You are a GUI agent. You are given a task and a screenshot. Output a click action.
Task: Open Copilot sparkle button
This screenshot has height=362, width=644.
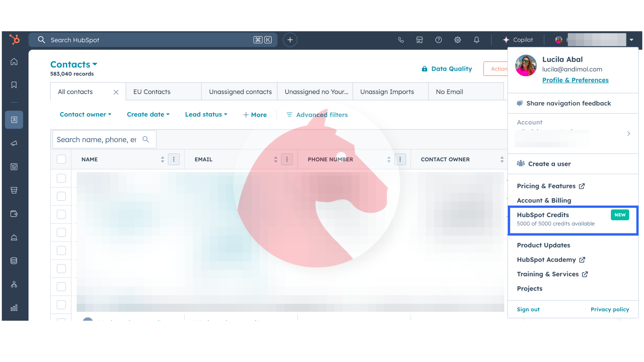[518, 40]
